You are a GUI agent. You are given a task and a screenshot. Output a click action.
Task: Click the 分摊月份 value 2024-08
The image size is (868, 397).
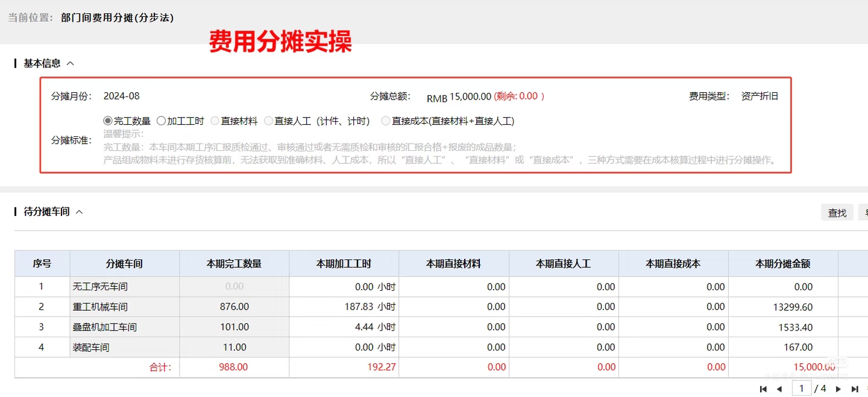121,96
